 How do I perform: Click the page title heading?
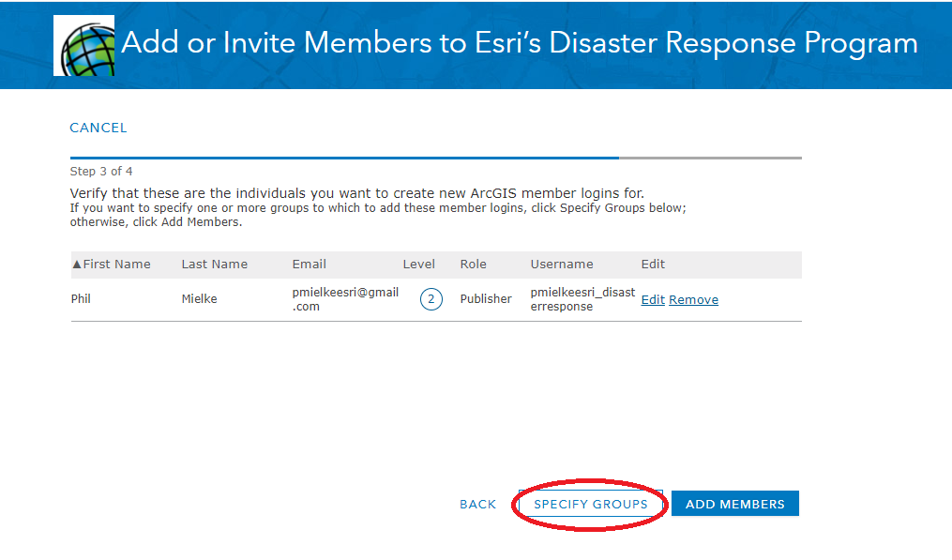point(519,42)
